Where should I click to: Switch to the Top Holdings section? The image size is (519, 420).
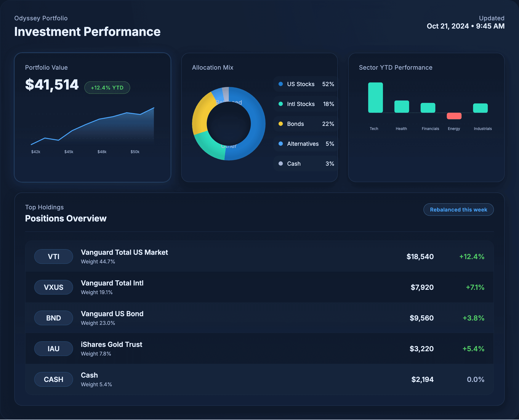44,207
